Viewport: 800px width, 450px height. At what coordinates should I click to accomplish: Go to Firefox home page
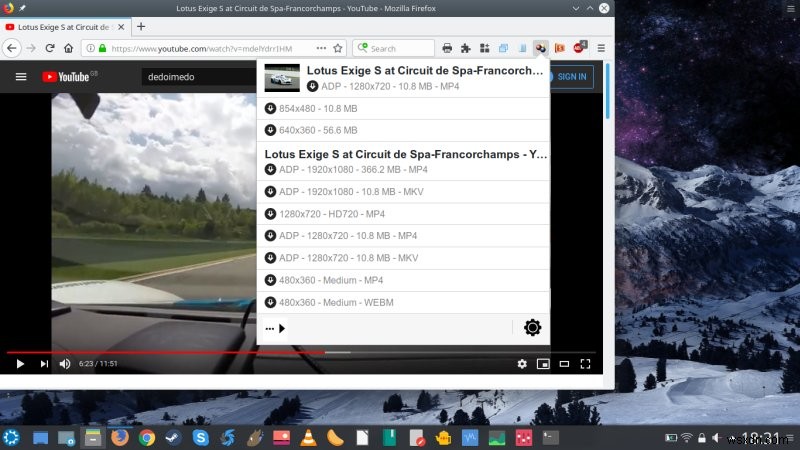pos(68,48)
